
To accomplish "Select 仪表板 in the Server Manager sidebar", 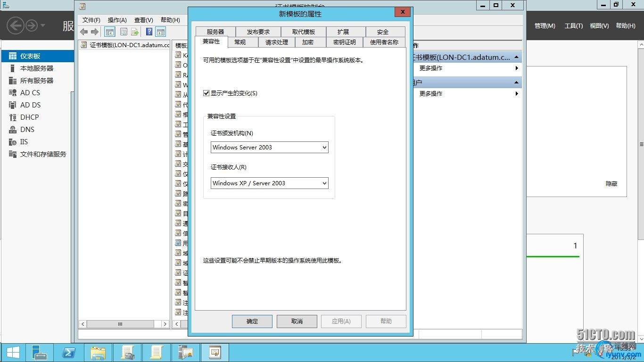I will [37, 56].
